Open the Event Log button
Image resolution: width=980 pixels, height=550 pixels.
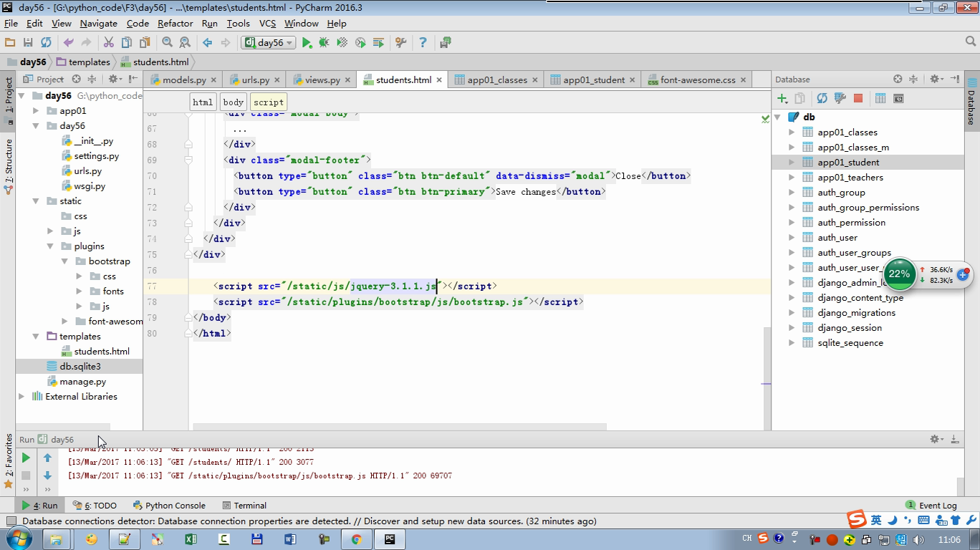pyautogui.click(x=931, y=506)
